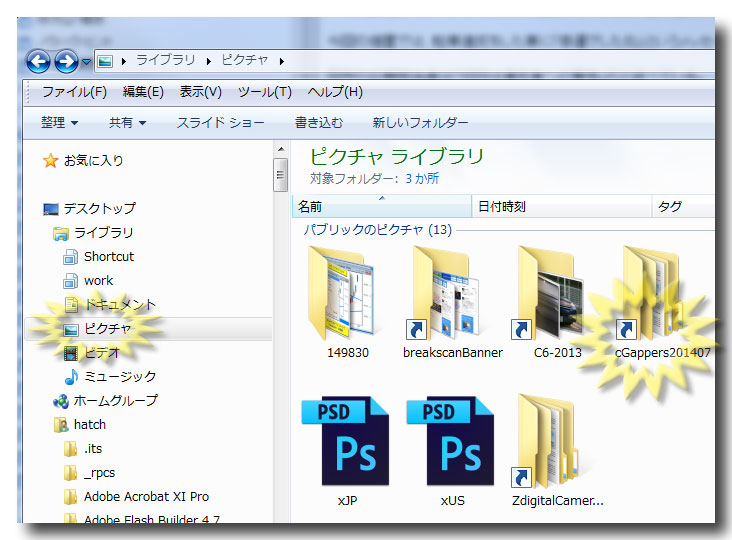
Task: Sort by the 名前 column header
Action: (382, 207)
